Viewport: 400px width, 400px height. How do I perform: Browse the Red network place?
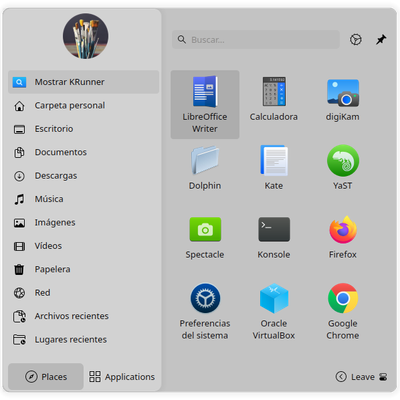[83, 293]
